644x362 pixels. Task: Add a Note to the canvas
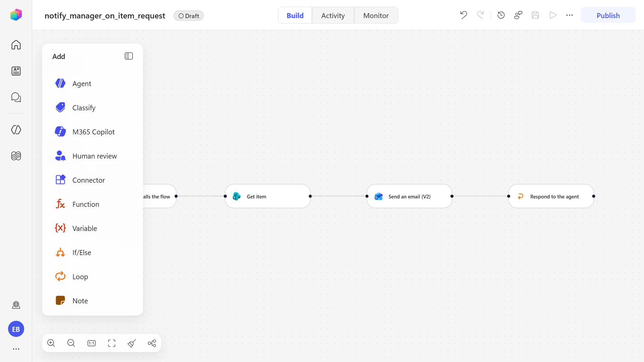pos(93,301)
